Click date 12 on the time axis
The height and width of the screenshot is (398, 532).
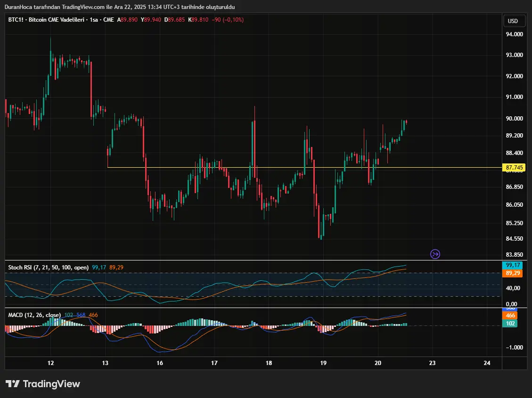tap(50, 363)
